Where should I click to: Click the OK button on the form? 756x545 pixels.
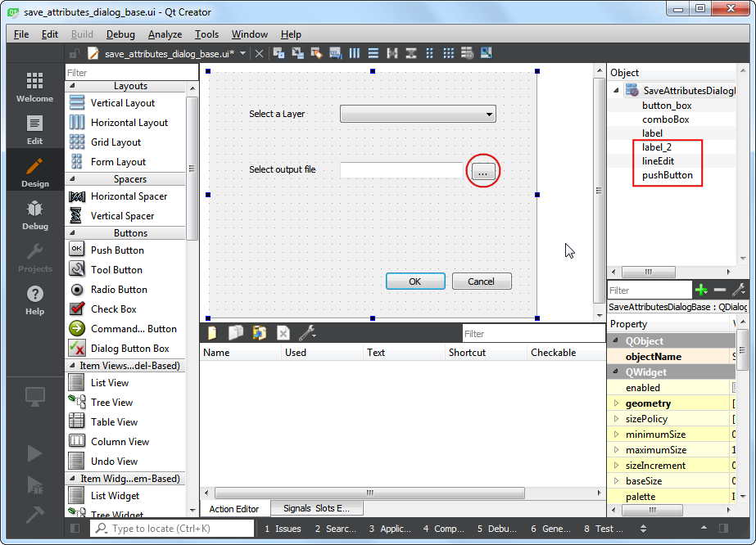[x=415, y=282]
